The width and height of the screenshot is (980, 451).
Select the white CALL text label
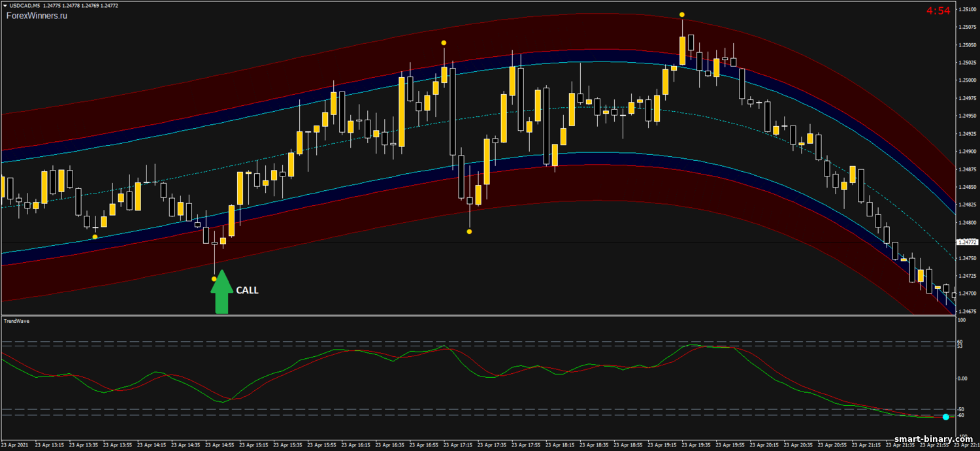(x=247, y=290)
